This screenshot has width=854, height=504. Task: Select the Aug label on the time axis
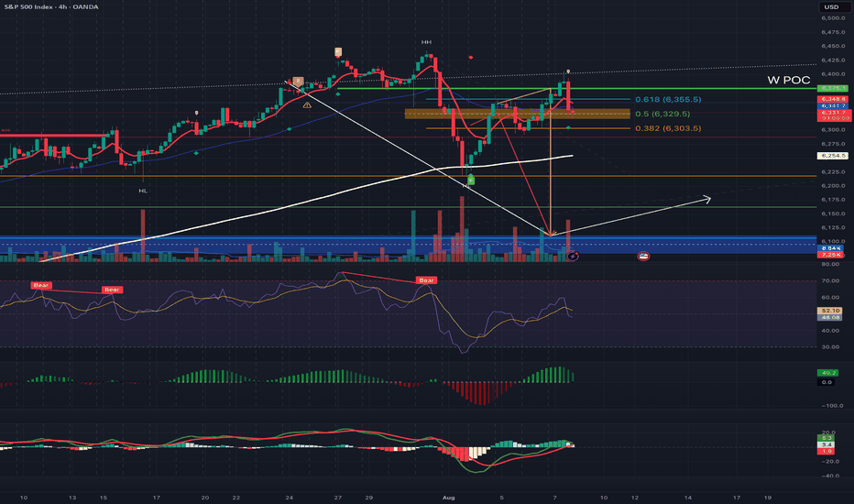click(448, 498)
